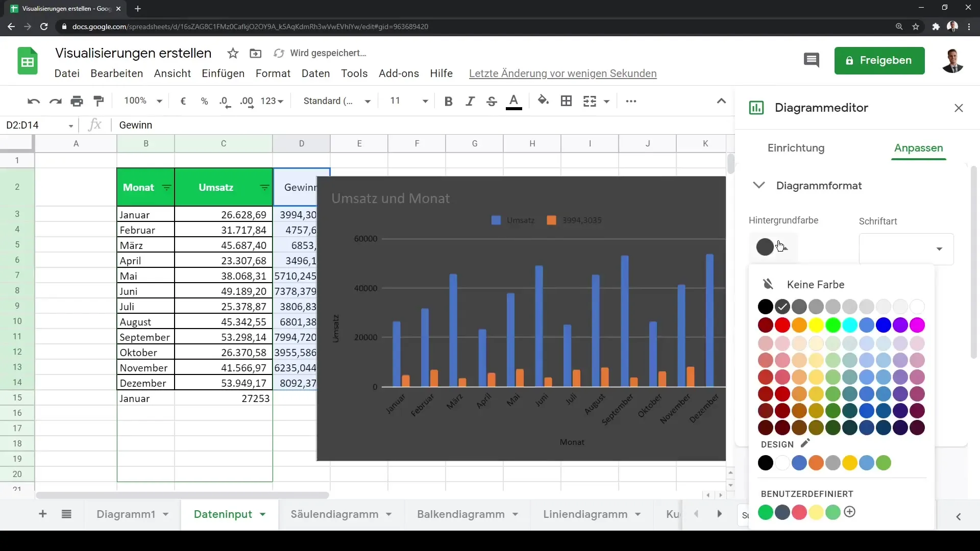Open the Google Sheets home icon
The image size is (980, 551).
pyautogui.click(x=28, y=61)
